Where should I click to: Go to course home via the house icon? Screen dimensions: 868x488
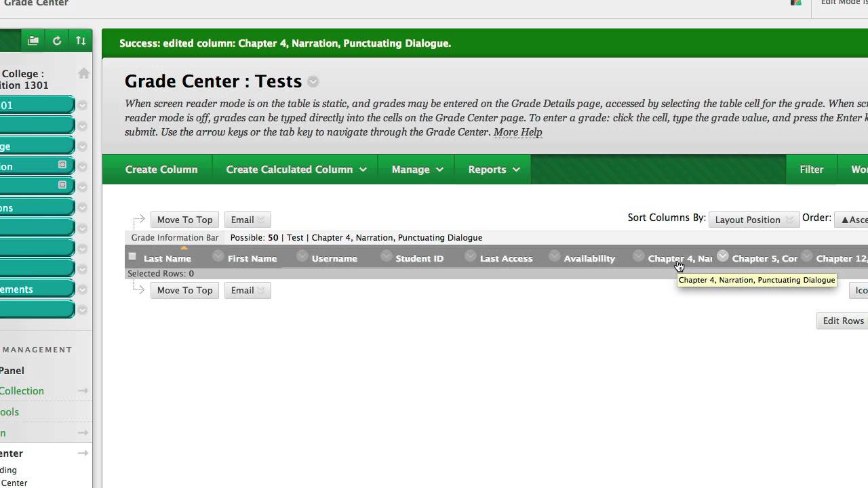83,73
